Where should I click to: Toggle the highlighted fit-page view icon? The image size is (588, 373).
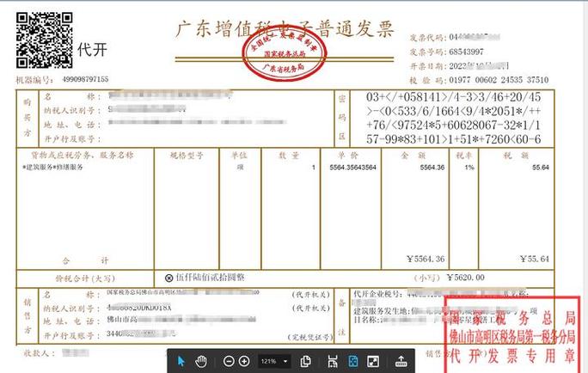[x=352, y=361]
